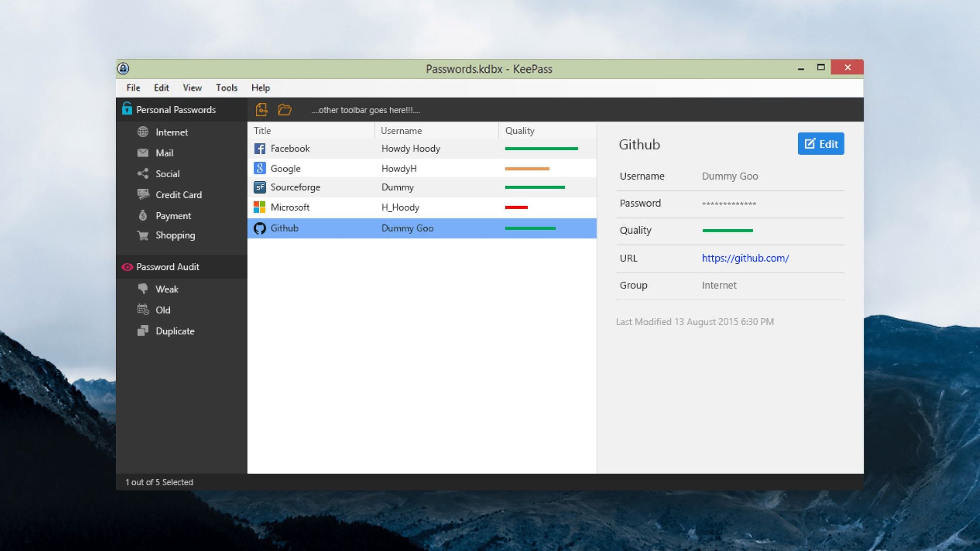Click the new database file toolbar icon
The height and width of the screenshot is (551, 980).
click(x=262, y=110)
